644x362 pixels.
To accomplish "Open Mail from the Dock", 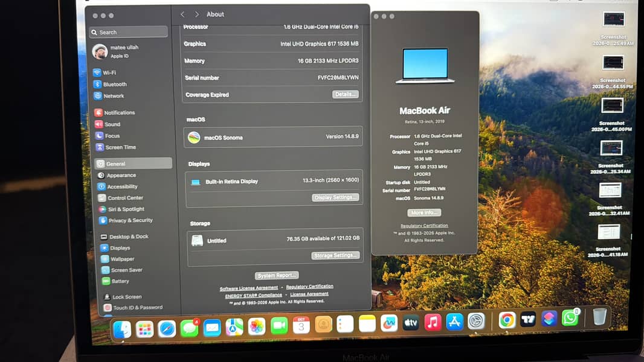I will [212, 328].
